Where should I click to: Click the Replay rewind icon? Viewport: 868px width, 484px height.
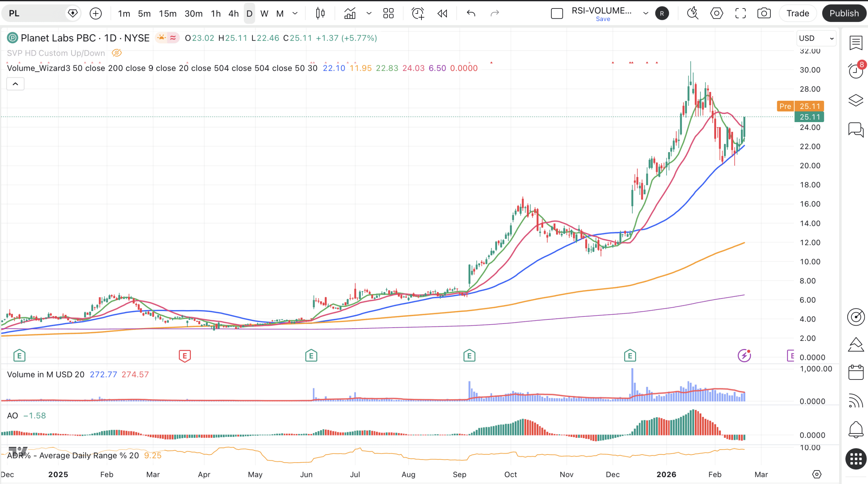pyautogui.click(x=442, y=14)
